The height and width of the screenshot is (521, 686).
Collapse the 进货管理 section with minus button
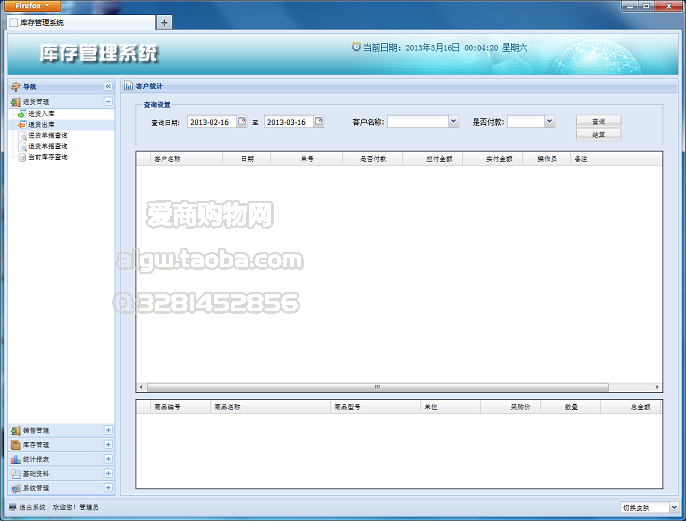(108, 101)
